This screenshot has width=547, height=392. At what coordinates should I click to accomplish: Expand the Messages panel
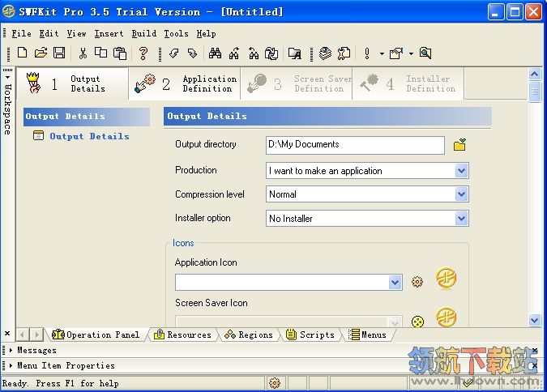pyautogui.click(x=11, y=350)
